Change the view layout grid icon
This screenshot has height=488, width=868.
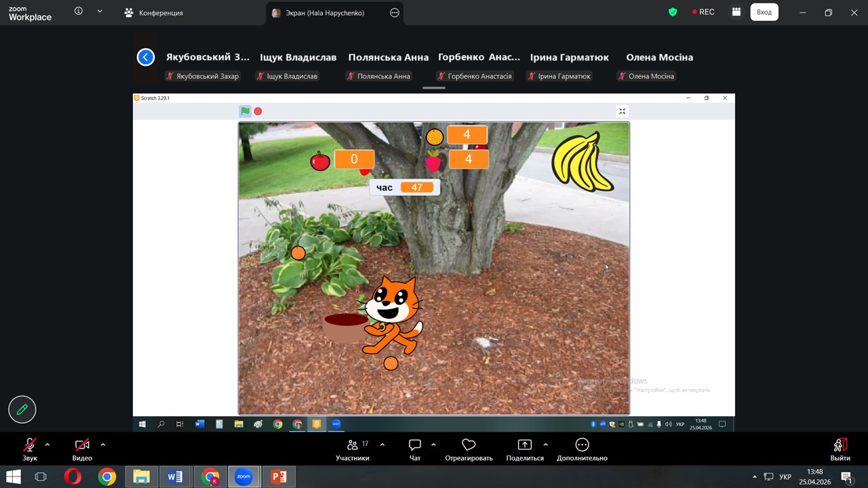736,12
